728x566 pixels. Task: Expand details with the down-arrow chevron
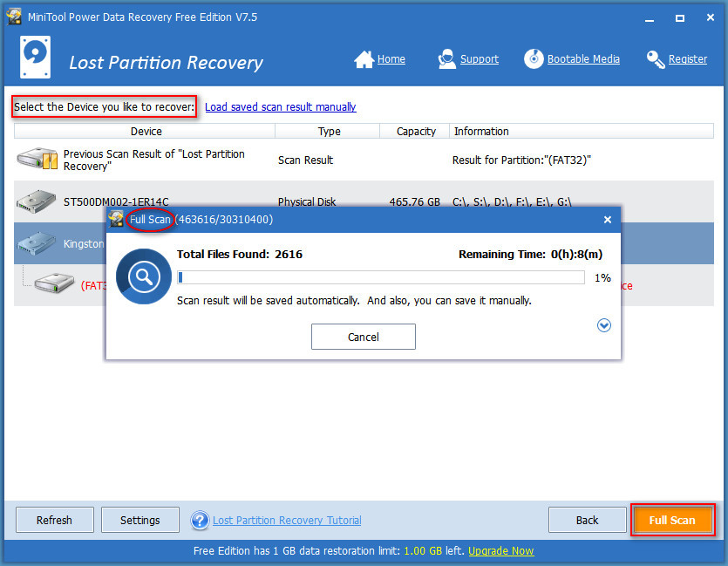point(603,325)
